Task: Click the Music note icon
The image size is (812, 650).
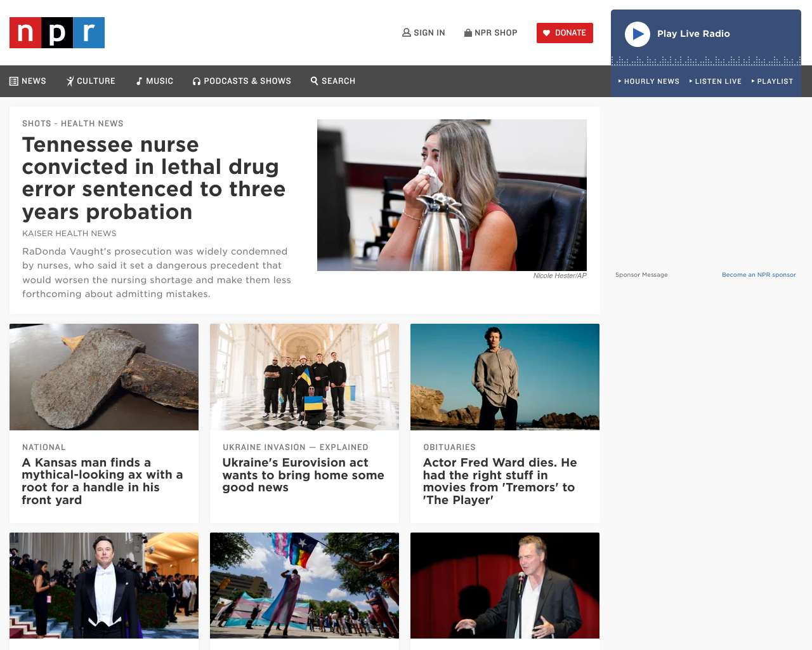Action: coord(139,81)
